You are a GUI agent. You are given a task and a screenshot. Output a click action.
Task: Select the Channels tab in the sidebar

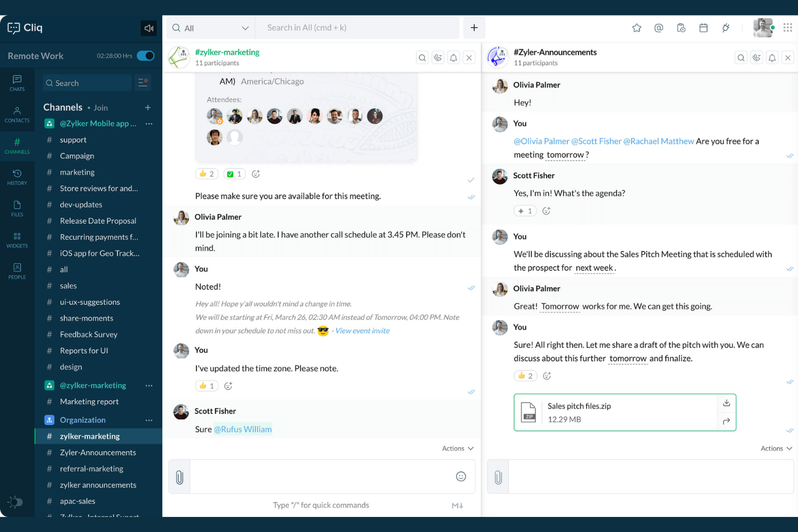[17, 146]
